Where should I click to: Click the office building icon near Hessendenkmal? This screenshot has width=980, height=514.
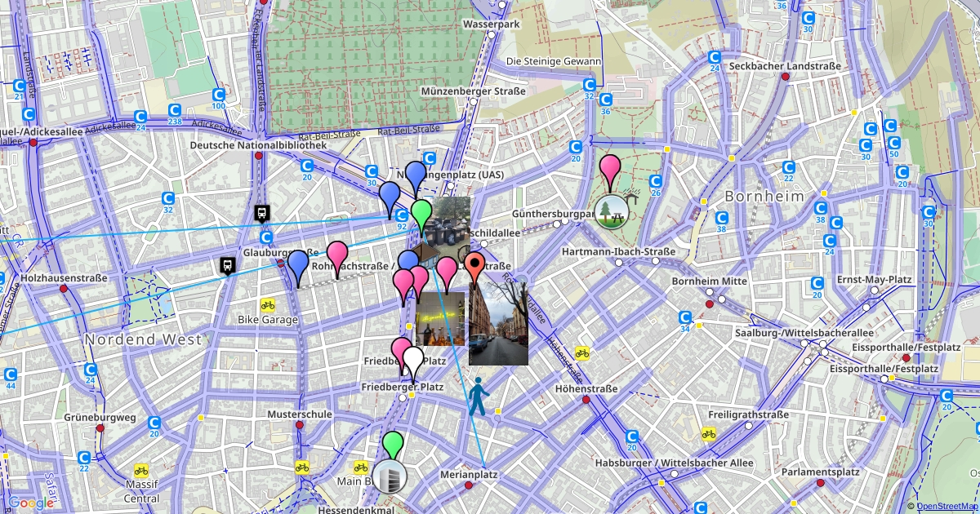click(x=389, y=477)
